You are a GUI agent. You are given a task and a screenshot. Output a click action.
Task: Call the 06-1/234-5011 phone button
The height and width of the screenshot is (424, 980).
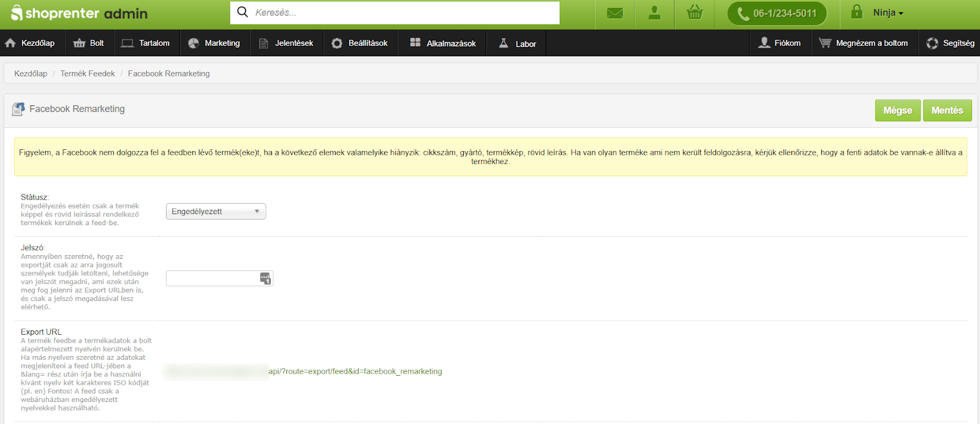coord(777,13)
